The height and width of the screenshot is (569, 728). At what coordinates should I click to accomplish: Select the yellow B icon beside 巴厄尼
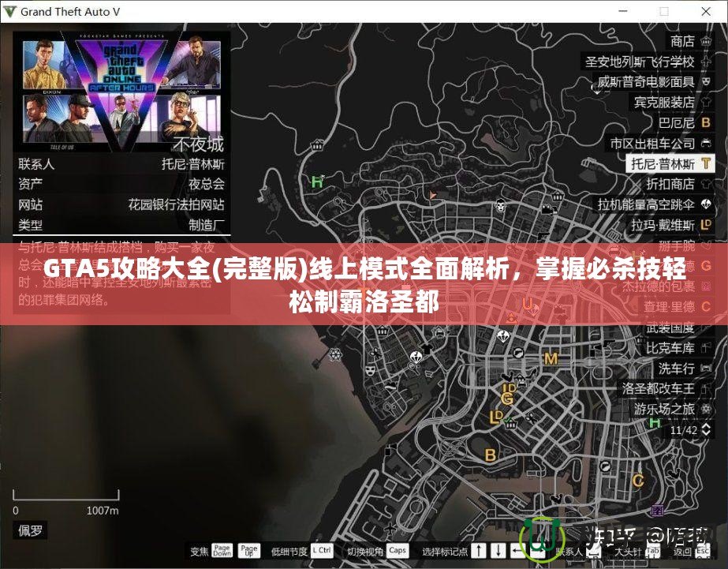[706, 122]
